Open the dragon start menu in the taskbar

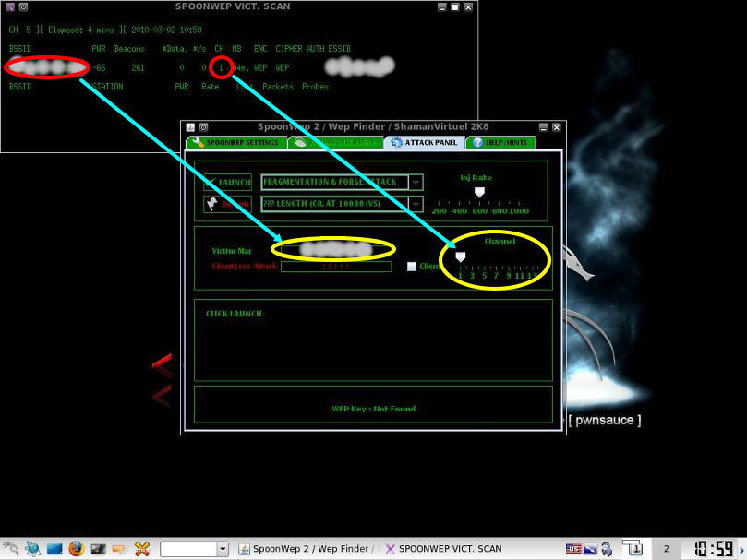10,549
